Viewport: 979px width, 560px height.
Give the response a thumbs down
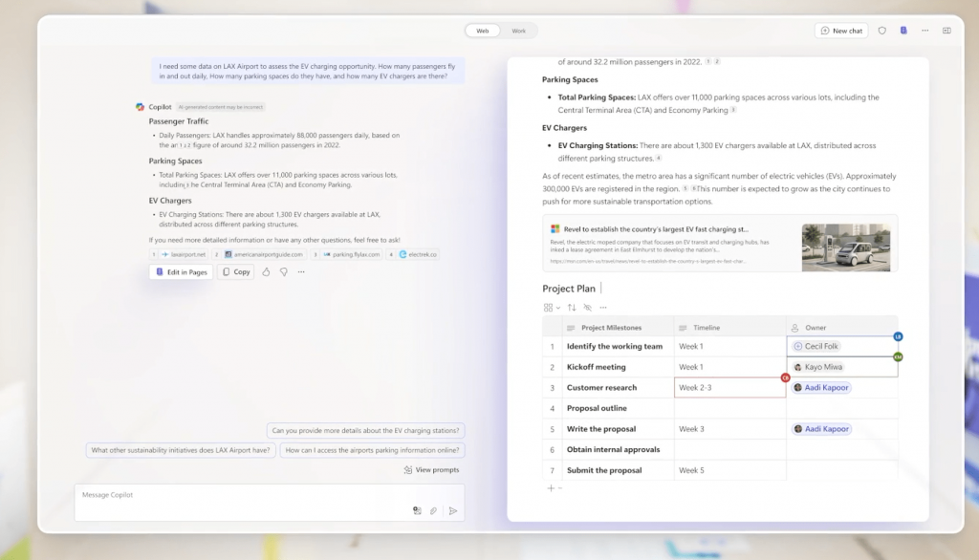point(283,272)
